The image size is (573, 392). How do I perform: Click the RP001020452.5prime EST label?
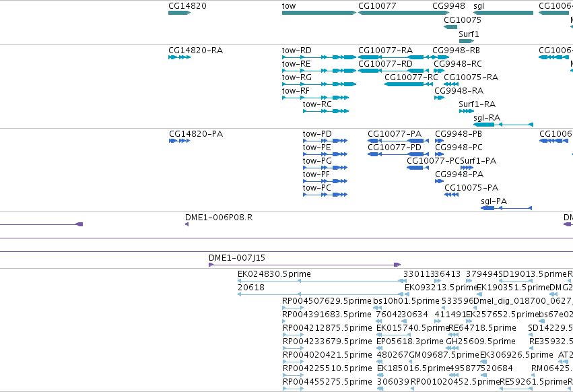tap(455, 381)
